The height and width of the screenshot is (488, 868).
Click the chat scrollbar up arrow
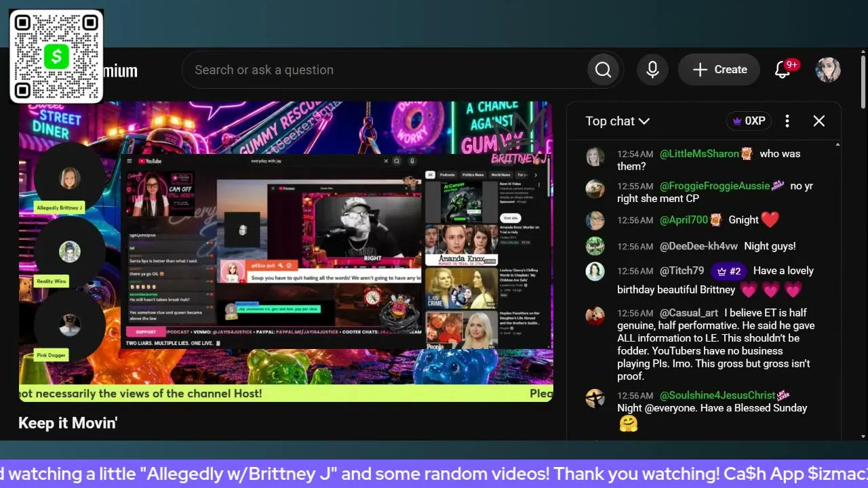click(837, 145)
